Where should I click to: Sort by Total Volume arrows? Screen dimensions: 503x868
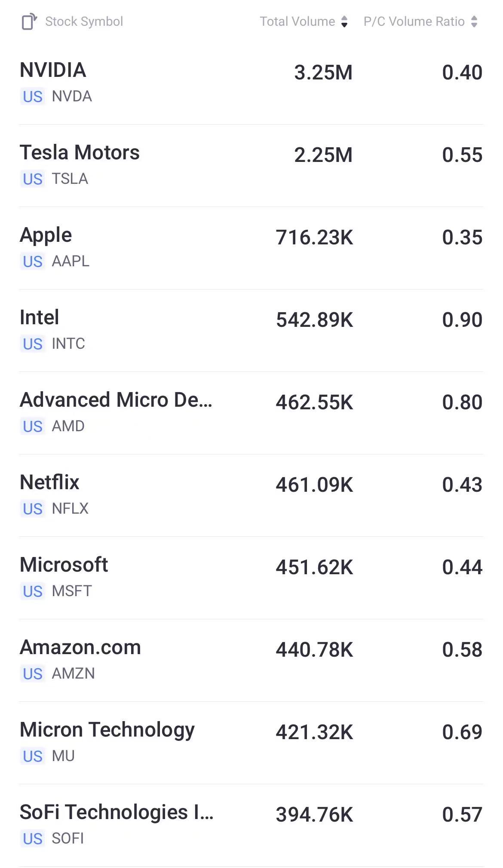coord(344,21)
